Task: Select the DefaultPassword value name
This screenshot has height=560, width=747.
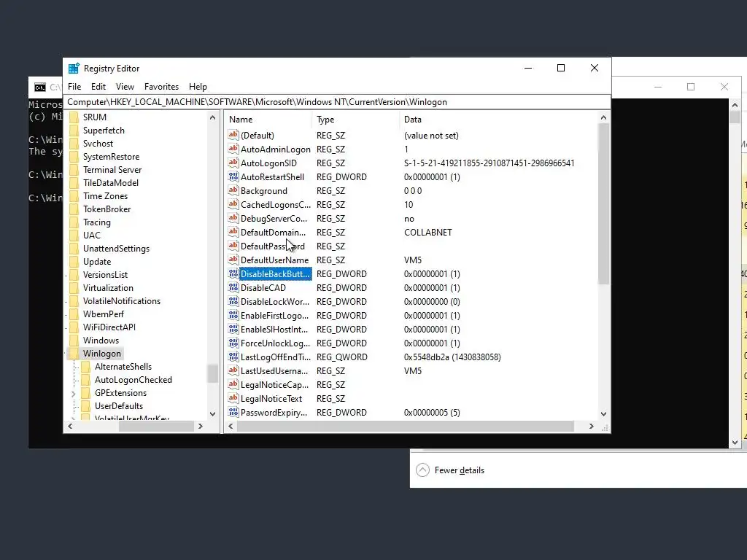Action: coord(273,246)
